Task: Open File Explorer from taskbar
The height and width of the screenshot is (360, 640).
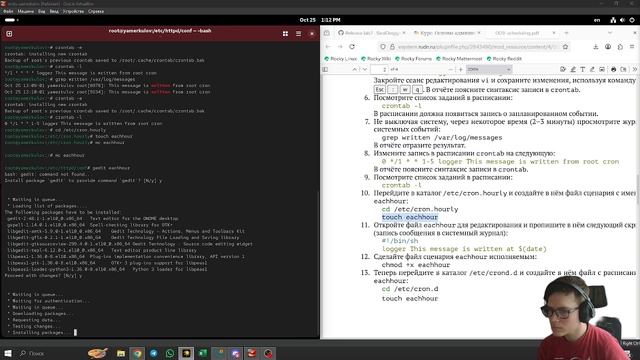Action: tap(121, 353)
